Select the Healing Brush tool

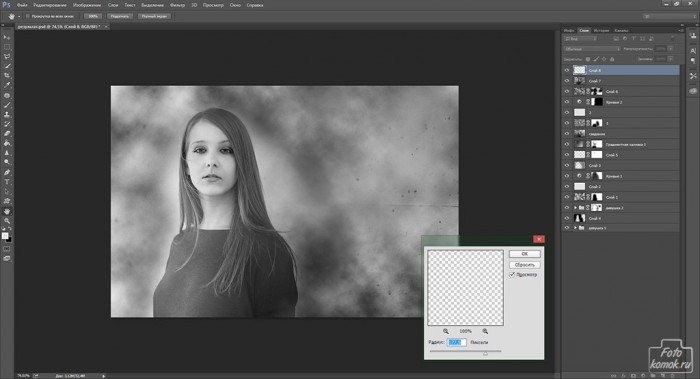(7, 96)
